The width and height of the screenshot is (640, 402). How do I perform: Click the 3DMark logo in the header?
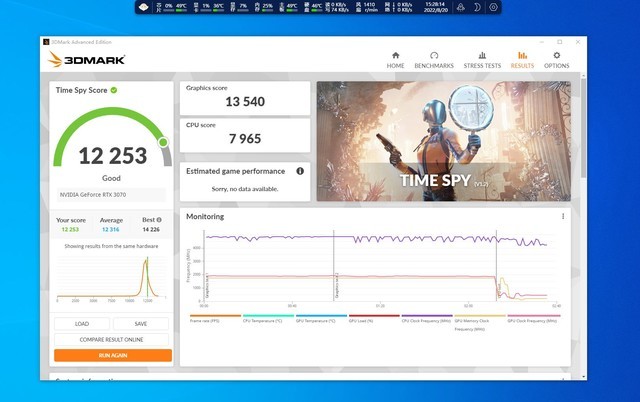click(87, 60)
